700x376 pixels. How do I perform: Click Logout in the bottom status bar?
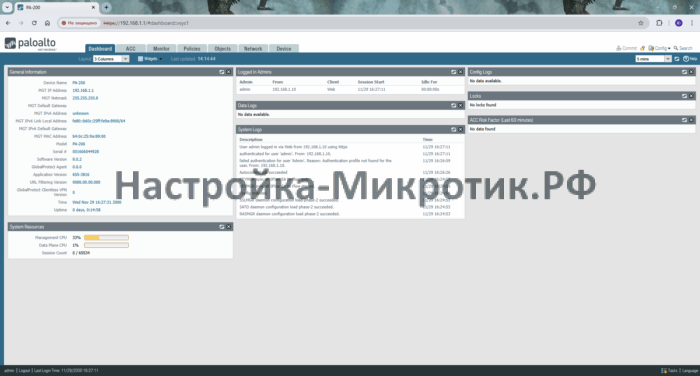click(x=24, y=371)
